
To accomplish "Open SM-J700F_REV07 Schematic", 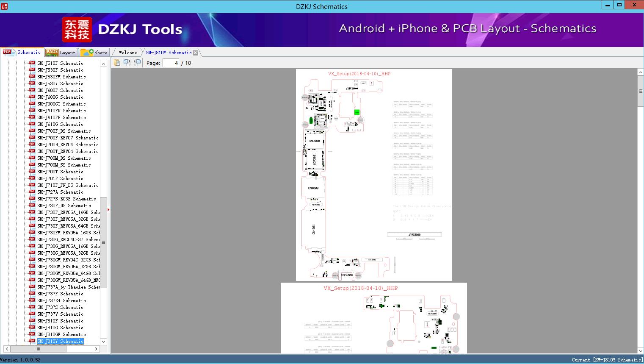I will 68,138.
